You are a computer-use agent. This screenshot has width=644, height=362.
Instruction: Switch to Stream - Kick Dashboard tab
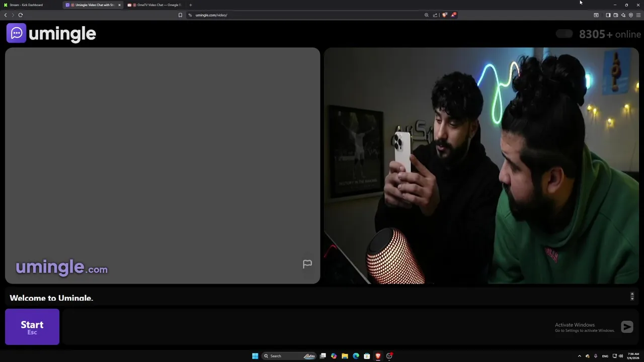30,5
